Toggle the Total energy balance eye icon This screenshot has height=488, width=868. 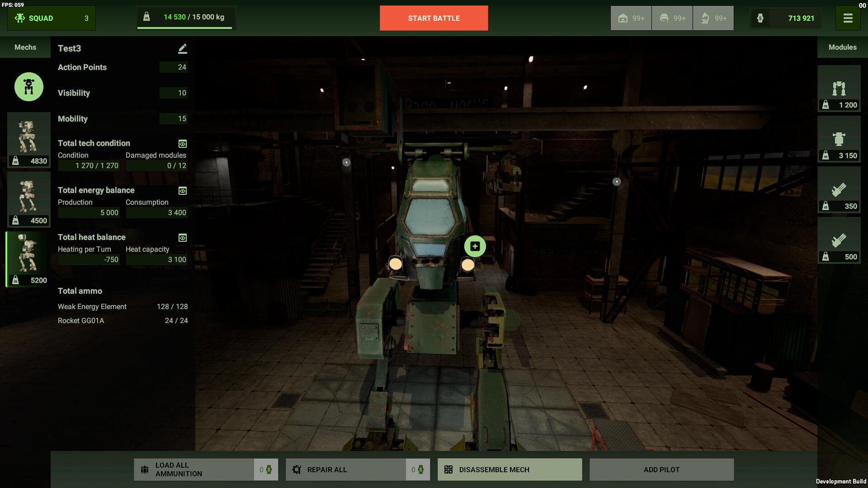click(182, 191)
